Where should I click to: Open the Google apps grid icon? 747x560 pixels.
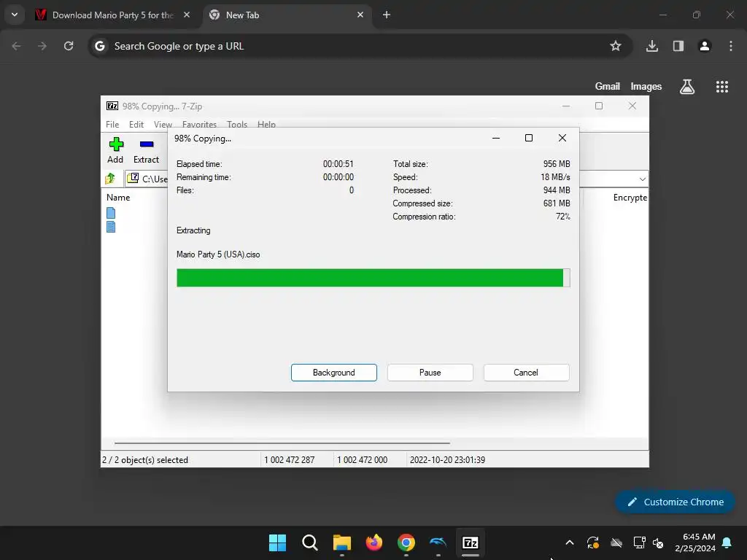coord(722,87)
